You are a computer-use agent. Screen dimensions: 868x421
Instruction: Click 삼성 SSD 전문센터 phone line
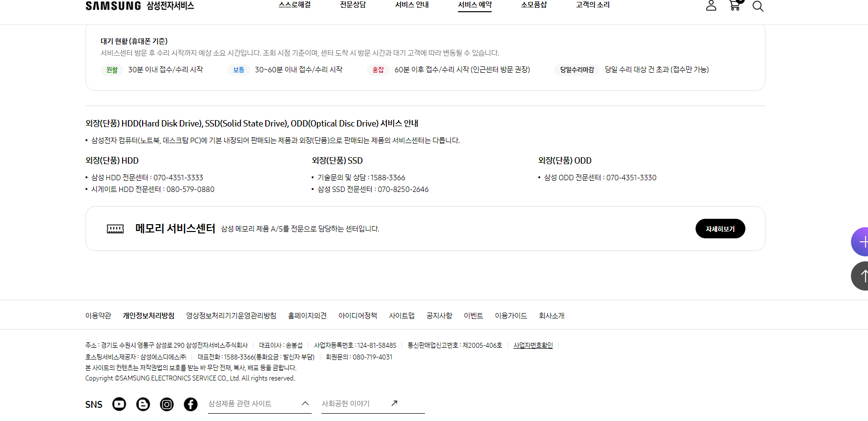pos(373,189)
